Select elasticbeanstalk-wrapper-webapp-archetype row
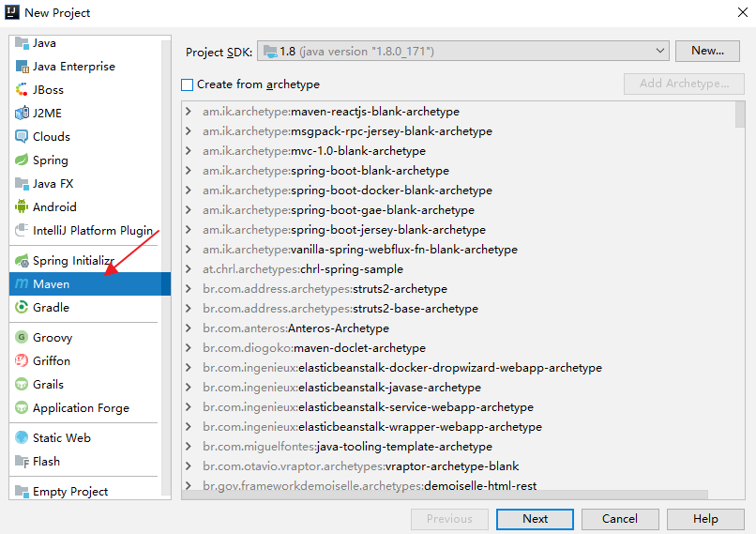Screen dimensions: 756x534 click(x=372, y=427)
